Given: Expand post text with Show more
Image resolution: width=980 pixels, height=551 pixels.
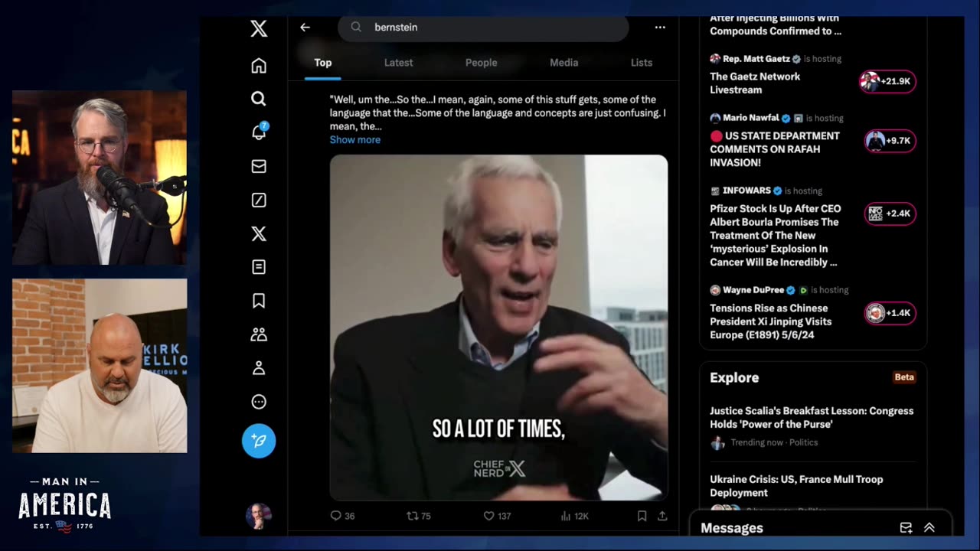Looking at the screenshot, I should (x=354, y=140).
